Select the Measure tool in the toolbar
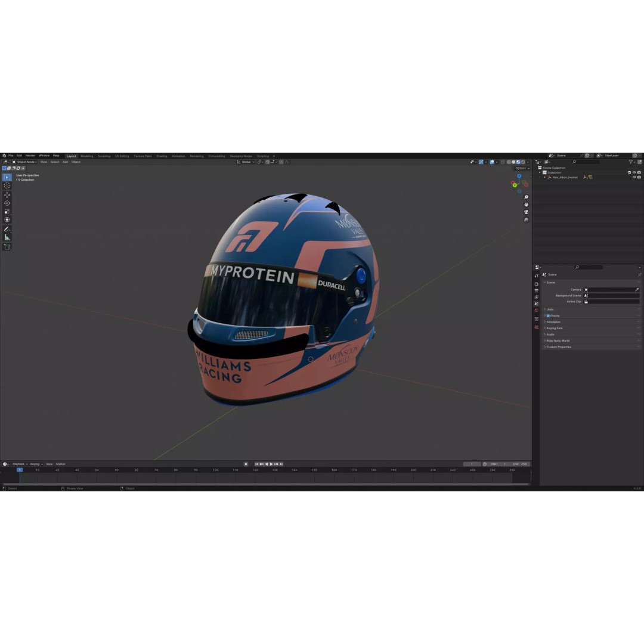This screenshot has width=644, height=644. [x=7, y=236]
